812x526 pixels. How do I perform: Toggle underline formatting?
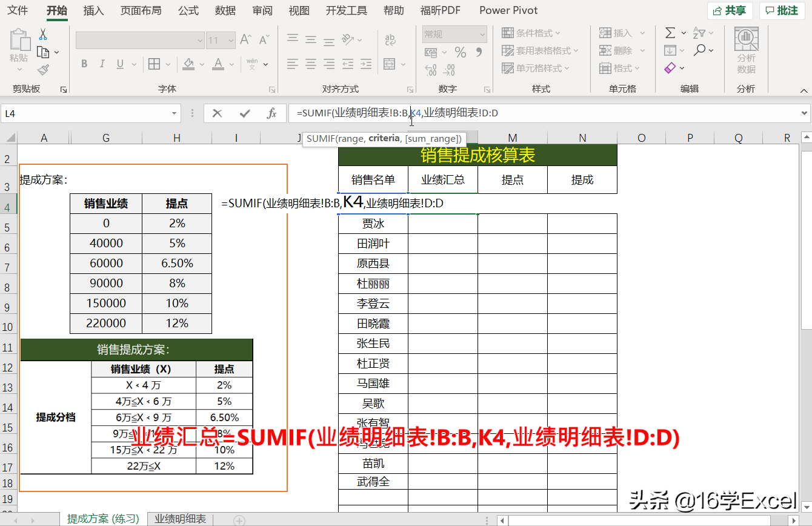(x=119, y=64)
